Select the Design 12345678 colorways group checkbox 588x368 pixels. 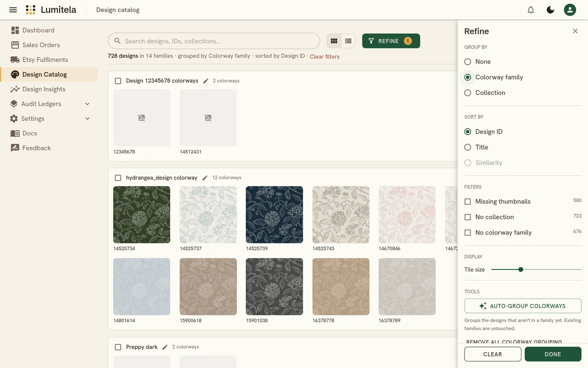pos(118,81)
